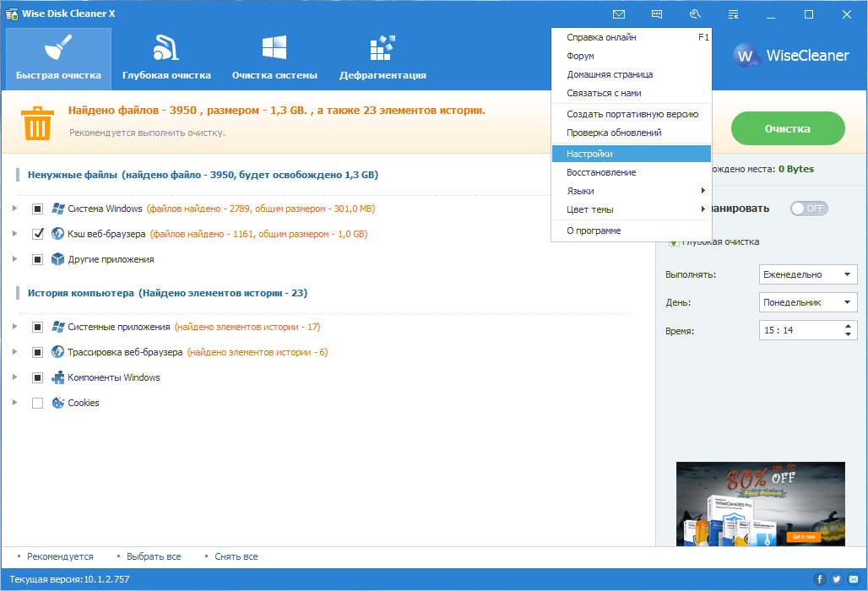Viewport: 868px width, 591px height.
Task: Open the Еженедельно frequency dropdown
Action: click(x=808, y=274)
